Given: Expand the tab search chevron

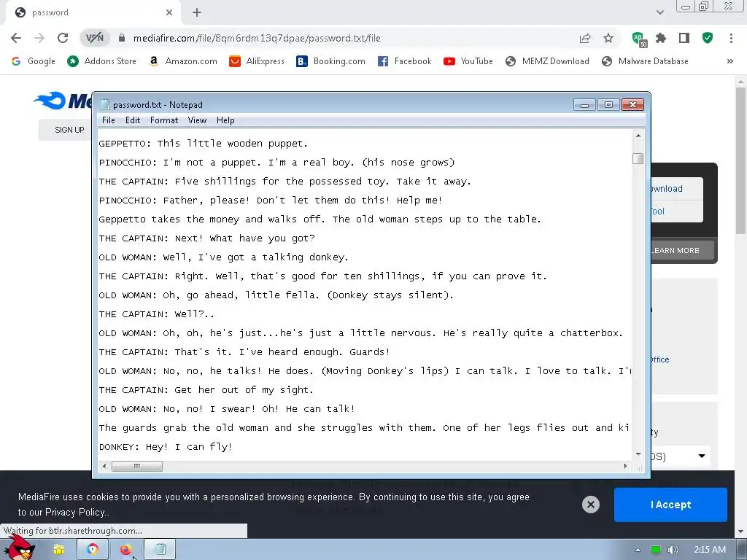Looking at the screenshot, I should [659, 12].
